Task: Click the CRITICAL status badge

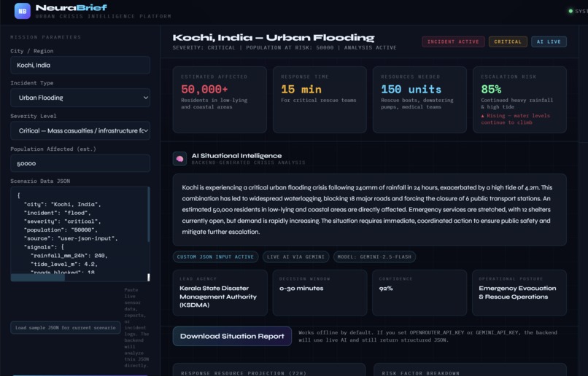Action: point(508,42)
